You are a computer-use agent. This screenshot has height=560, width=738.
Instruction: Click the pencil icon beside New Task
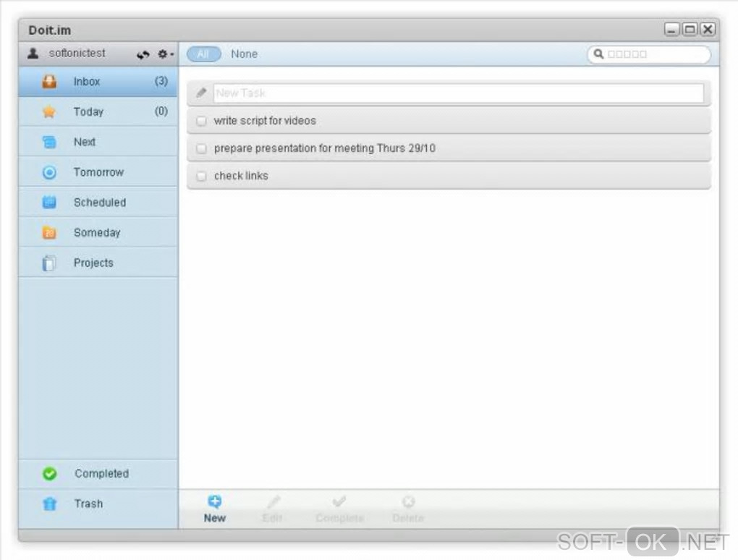(x=201, y=93)
